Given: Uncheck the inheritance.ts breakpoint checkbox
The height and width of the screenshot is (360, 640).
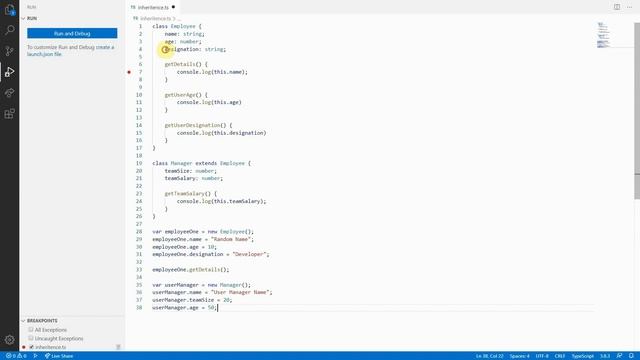Looking at the screenshot, I should pyautogui.click(x=31, y=347).
